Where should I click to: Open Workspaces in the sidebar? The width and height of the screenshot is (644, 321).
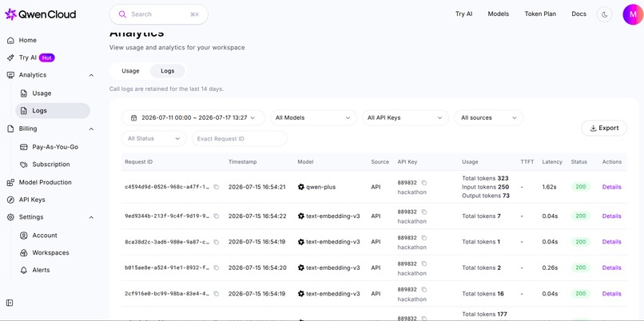click(x=50, y=253)
